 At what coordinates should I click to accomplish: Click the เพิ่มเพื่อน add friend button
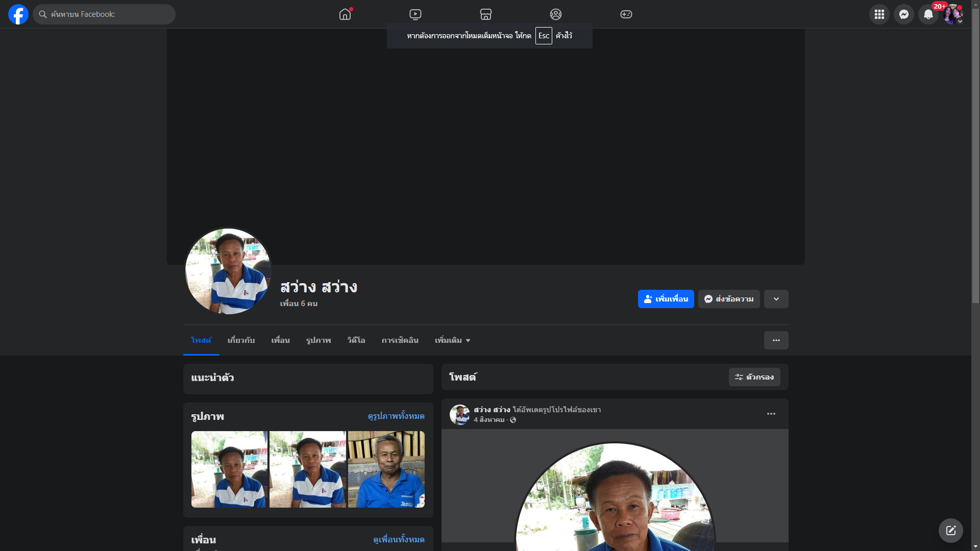pos(666,299)
